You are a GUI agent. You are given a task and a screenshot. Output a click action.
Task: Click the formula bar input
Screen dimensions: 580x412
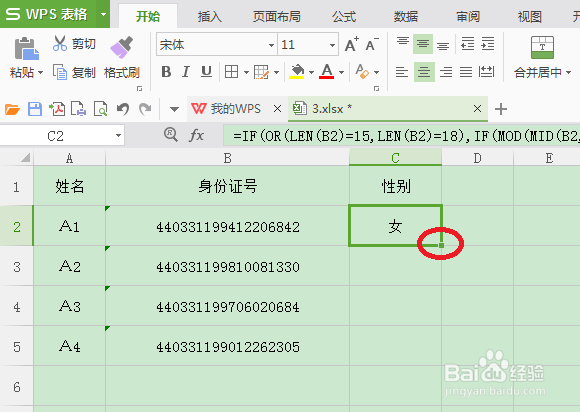point(402,136)
